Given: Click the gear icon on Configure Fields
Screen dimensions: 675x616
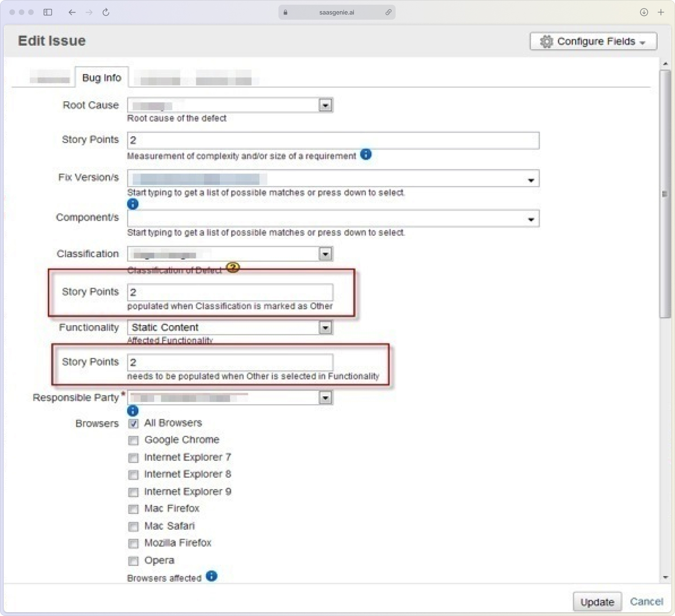Looking at the screenshot, I should (546, 41).
